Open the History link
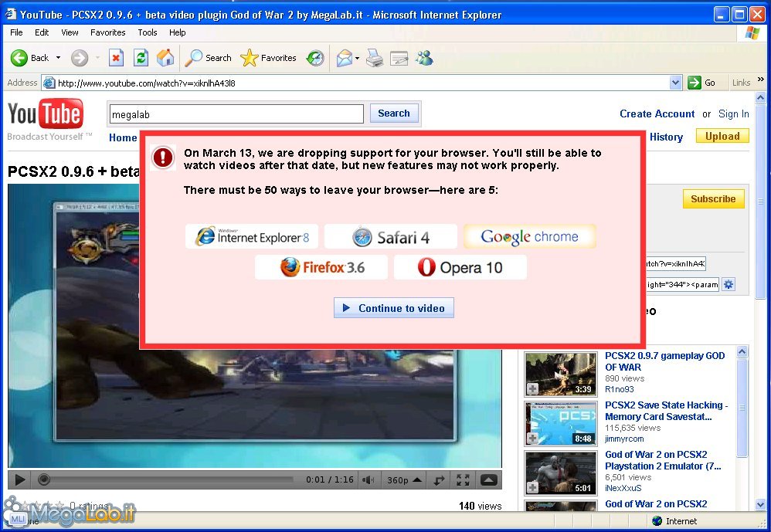Image resolution: width=771 pixels, height=532 pixels. (666, 137)
